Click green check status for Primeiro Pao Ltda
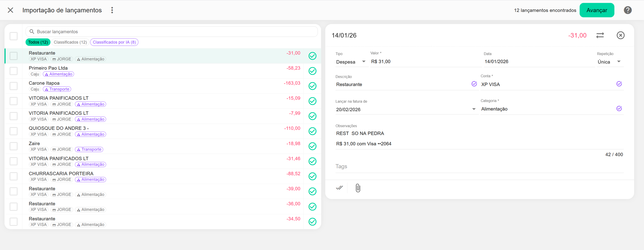Viewport: 644px width, 250px height. pyautogui.click(x=312, y=71)
